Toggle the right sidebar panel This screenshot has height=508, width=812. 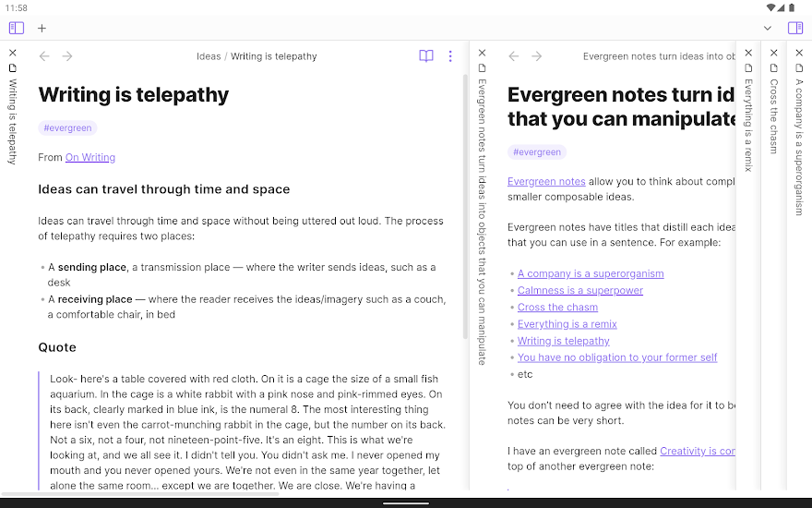point(794,28)
